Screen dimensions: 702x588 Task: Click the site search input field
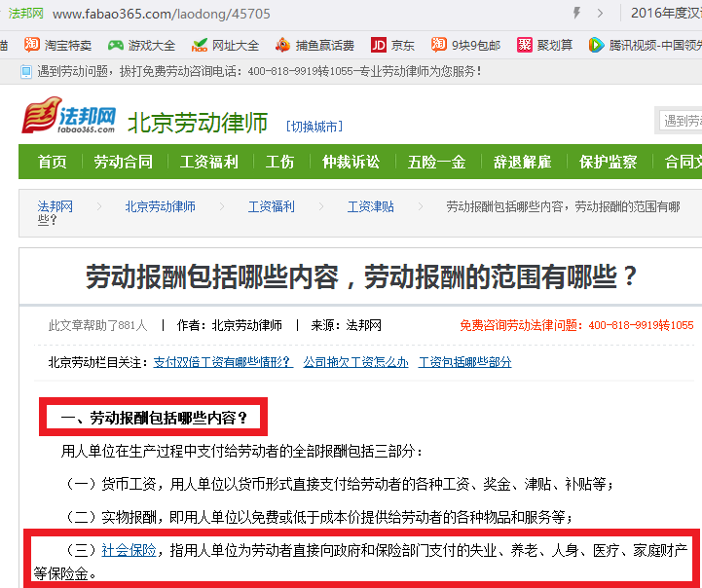point(682,121)
